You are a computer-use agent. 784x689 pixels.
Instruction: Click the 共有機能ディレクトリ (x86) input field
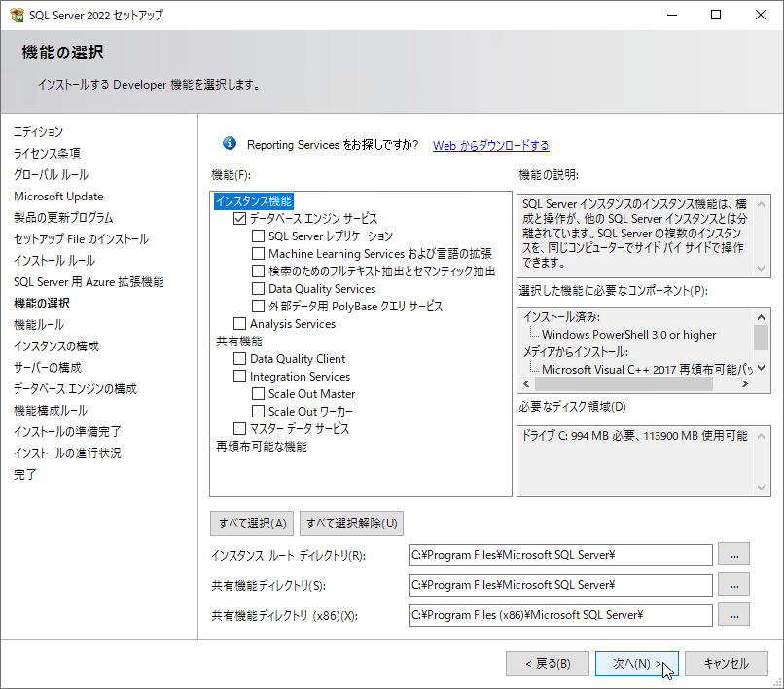click(x=560, y=615)
